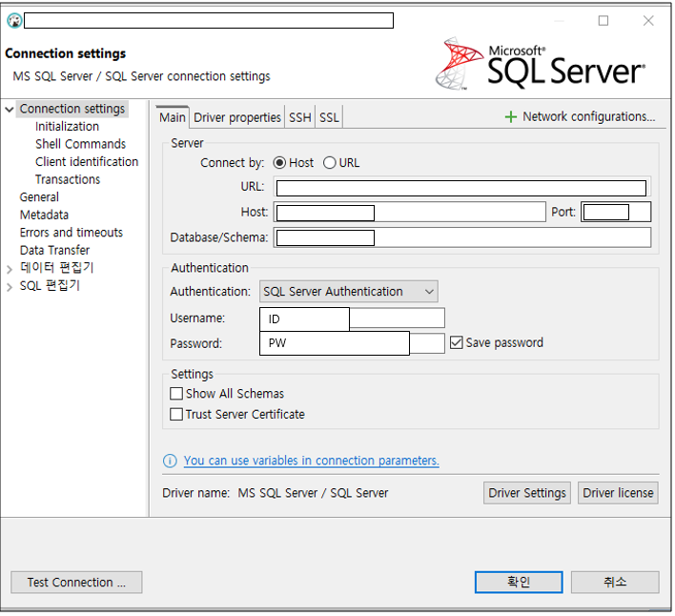The image size is (675, 616).
Task: Open the Authentication type dropdown
Action: (x=349, y=292)
